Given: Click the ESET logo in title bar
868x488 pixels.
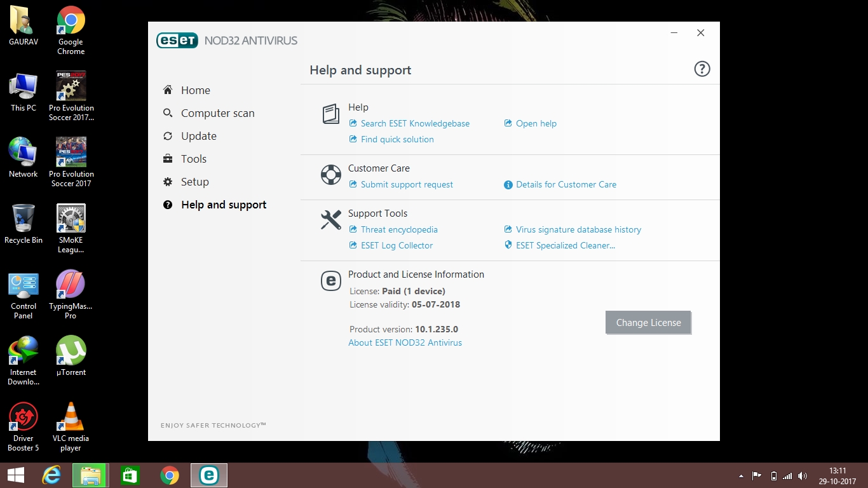Looking at the screenshot, I should coord(177,41).
